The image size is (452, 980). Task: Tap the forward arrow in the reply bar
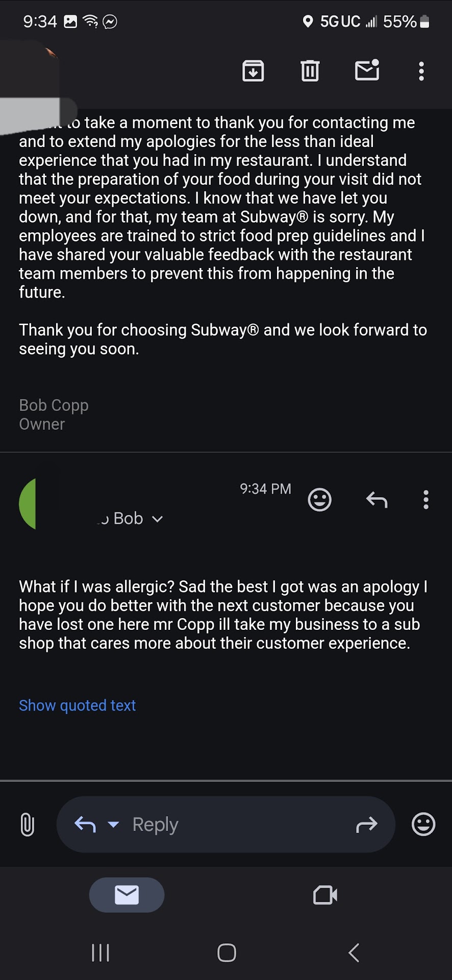pyautogui.click(x=366, y=824)
